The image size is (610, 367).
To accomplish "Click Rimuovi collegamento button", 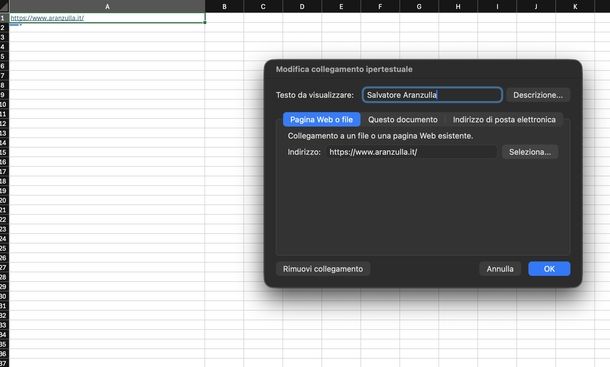I will [x=323, y=269].
